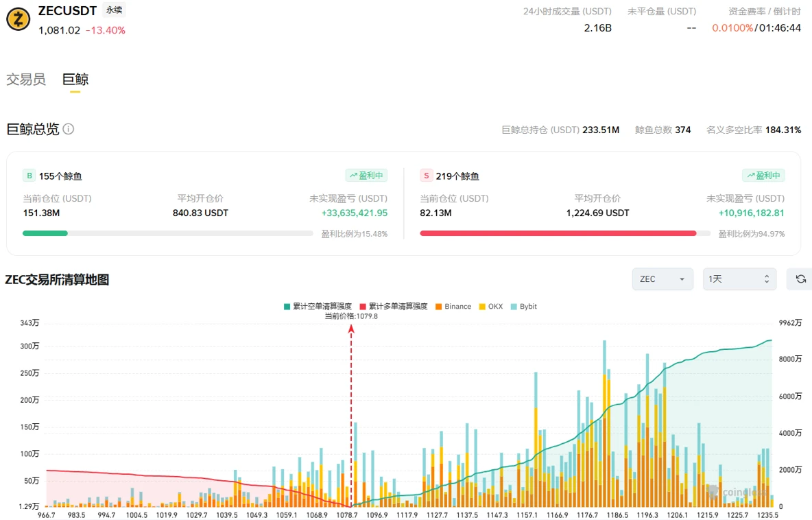The width and height of the screenshot is (812, 520).
Task: Switch to the 交易员 tab
Action: click(x=26, y=80)
